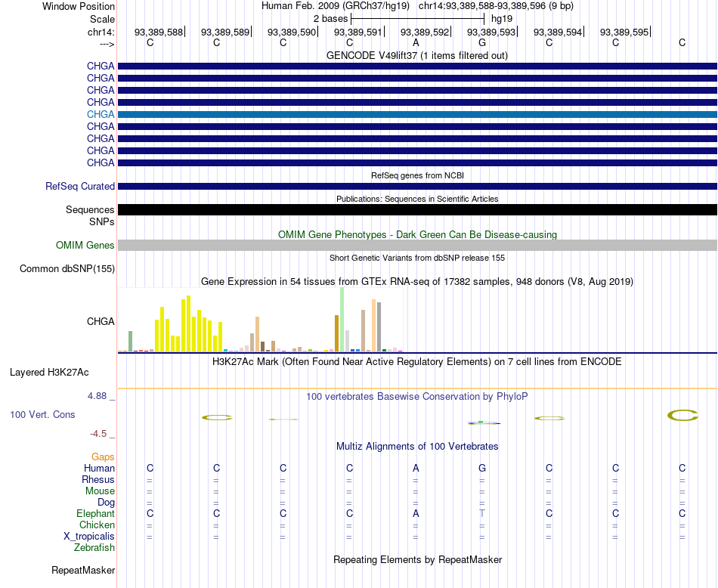
Task: Click the OMIM Genes label
Action: [x=85, y=245]
